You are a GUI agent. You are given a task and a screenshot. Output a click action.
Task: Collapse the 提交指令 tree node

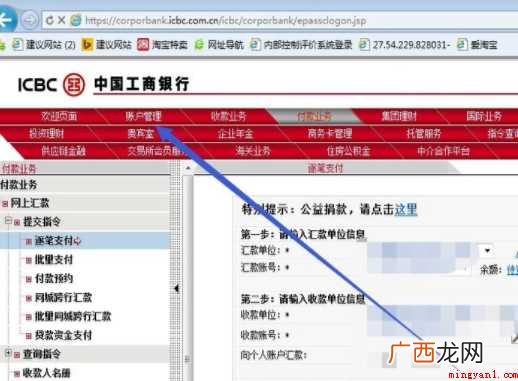(x=8, y=220)
